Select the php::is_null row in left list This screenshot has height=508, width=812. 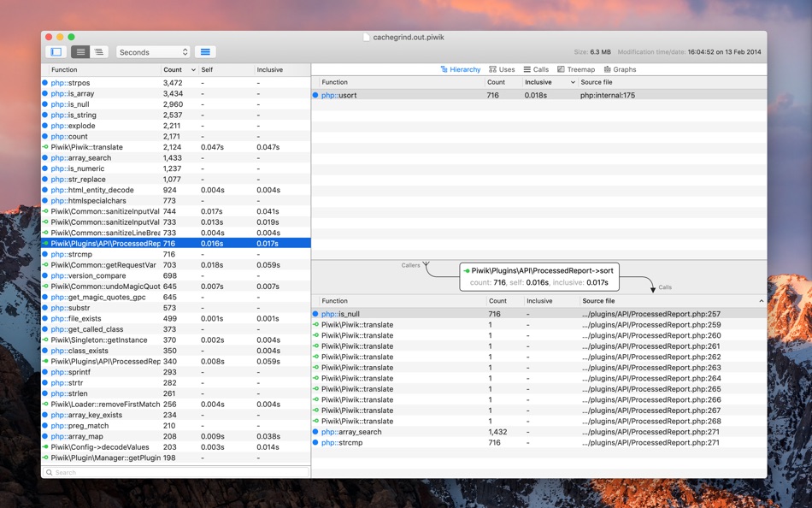(176, 104)
